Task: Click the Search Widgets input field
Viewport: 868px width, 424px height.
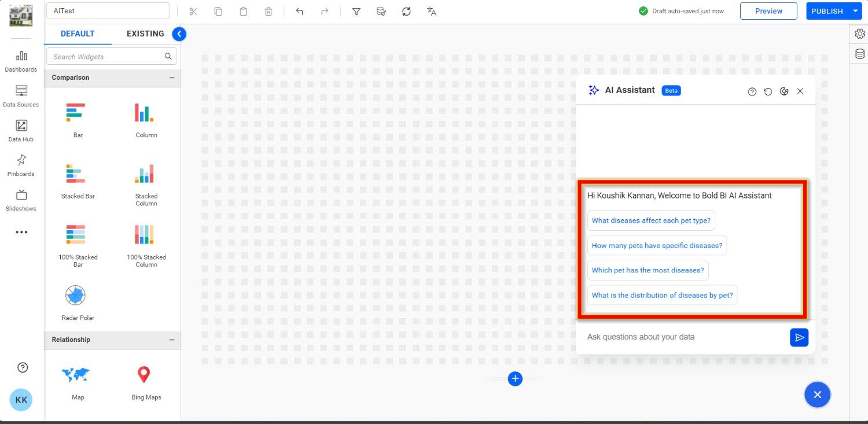Action: [111, 56]
